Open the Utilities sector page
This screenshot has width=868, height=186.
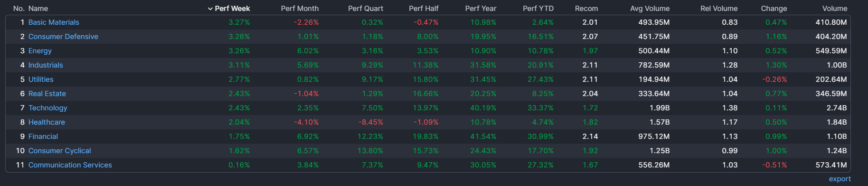click(x=41, y=79)
